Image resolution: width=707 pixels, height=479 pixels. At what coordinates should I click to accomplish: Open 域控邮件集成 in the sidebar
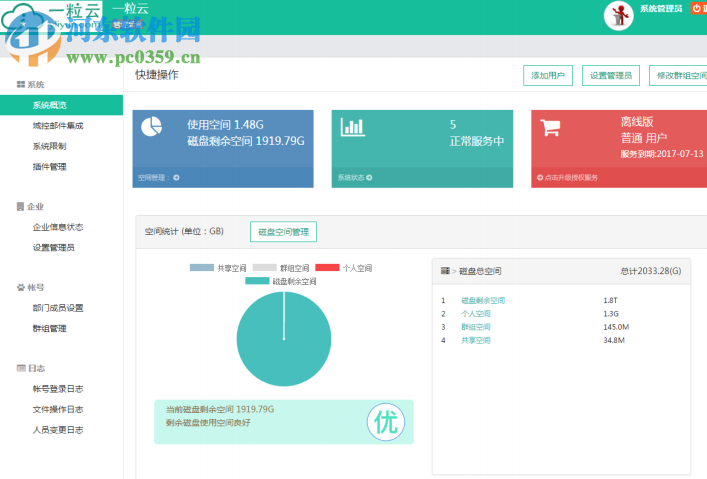point(58,125)
